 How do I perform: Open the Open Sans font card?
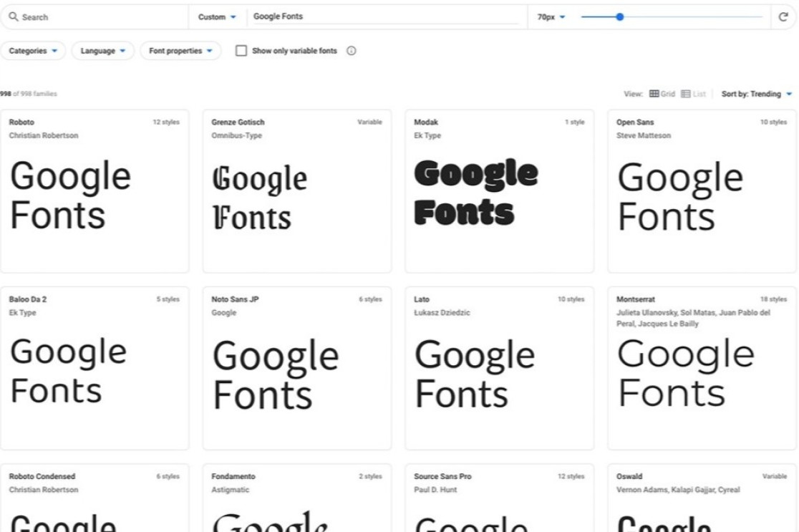702,191
